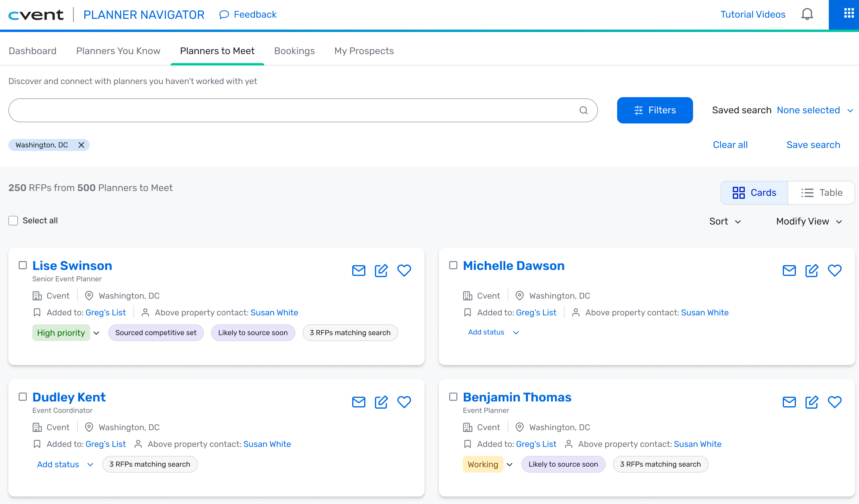The width and height of the screenshot is (859, 504).
Task: Switch to Table view
Action: point(821,193)
